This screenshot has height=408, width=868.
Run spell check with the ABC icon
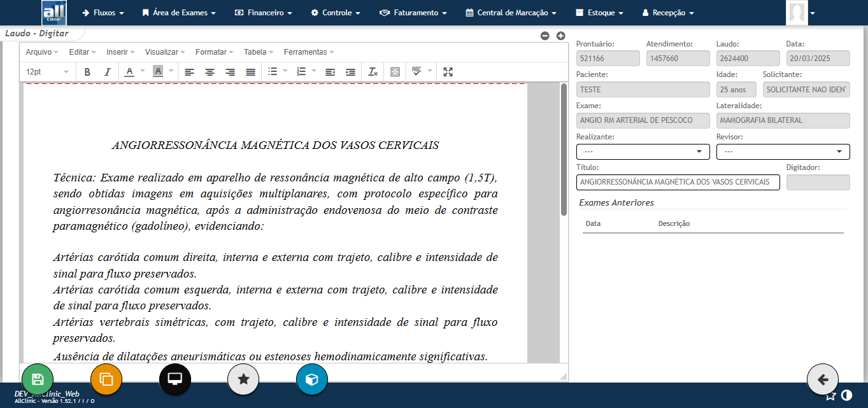pos(416,72)
